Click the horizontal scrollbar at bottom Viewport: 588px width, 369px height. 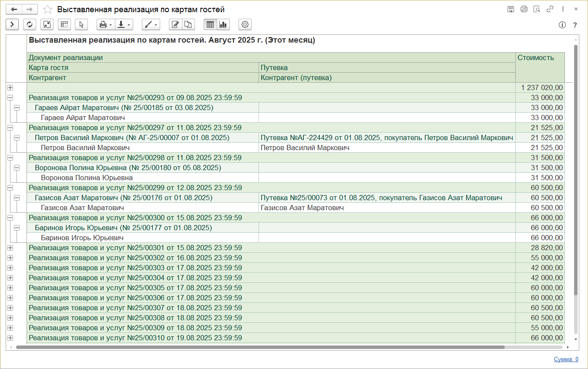(x=260, y=347)
